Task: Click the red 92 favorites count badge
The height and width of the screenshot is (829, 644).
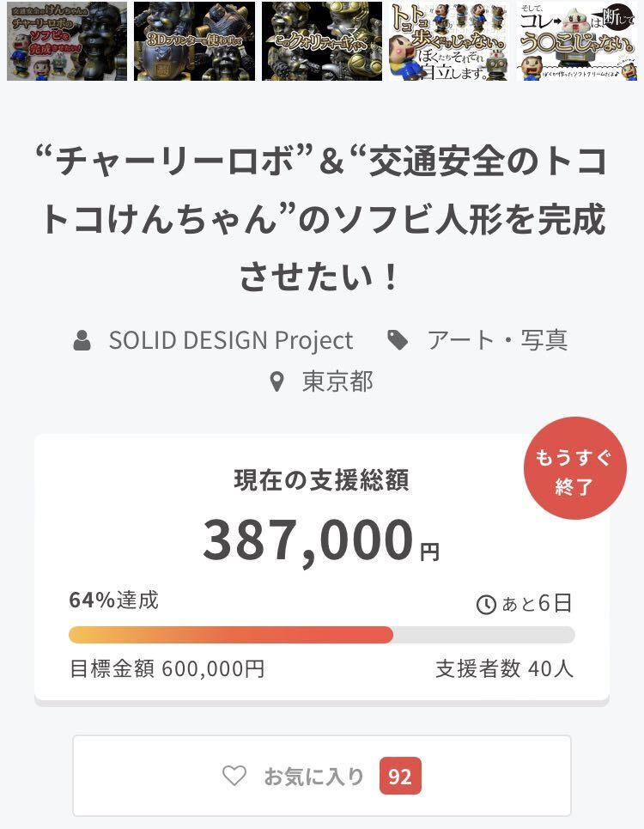Action: 400,777
